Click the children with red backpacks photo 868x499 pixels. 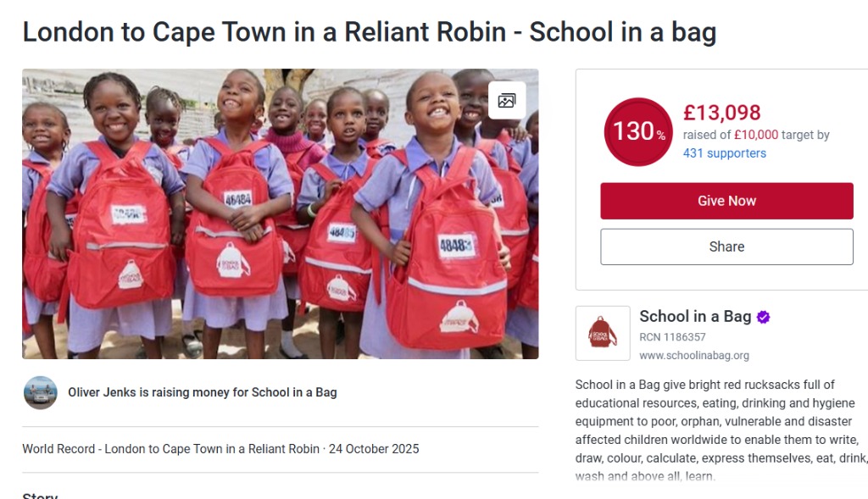point(280,214)
